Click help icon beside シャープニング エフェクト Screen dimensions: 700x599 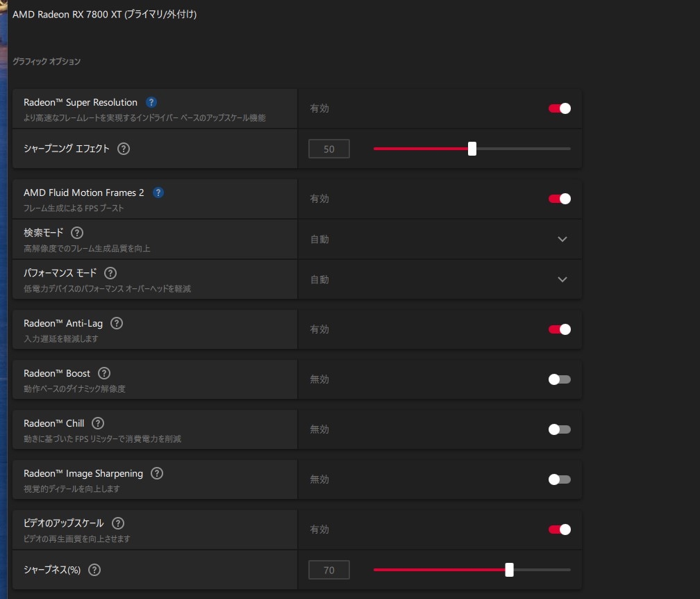(x=124, y=149)
